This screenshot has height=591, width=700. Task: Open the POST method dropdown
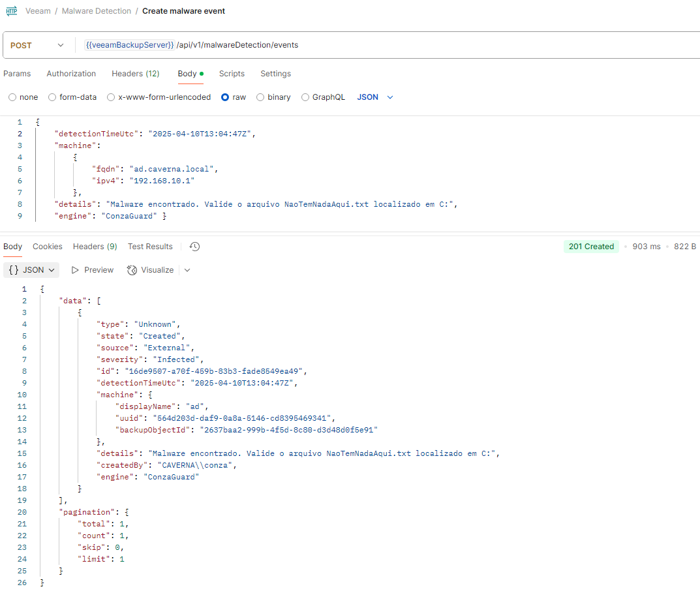tap(37, 45)
